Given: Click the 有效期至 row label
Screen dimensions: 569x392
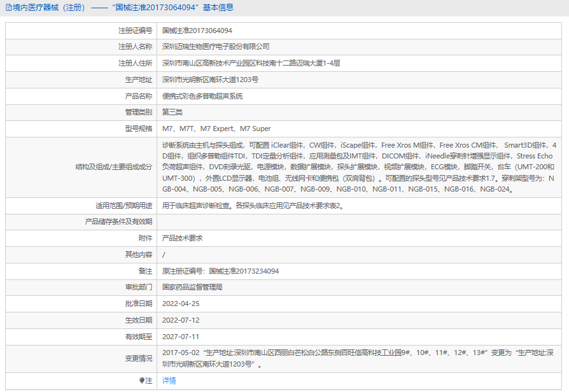Looking at the screenshot, I should click(x=139, y=337).
